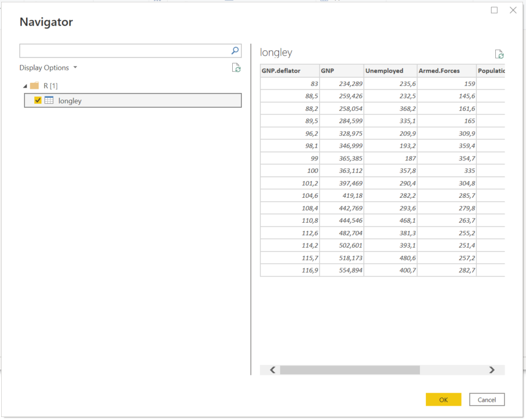526x420 pixels.
Task: Refresh the navigator tree list
Action: [236, 68]
